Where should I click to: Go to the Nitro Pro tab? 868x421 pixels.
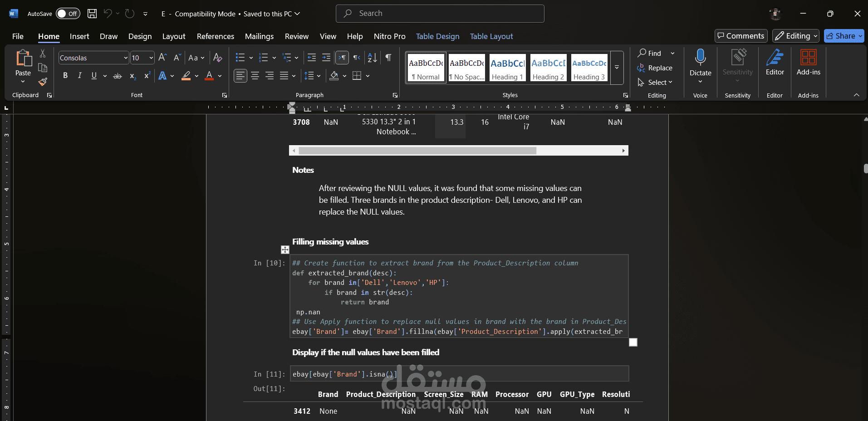click(390, 36)
